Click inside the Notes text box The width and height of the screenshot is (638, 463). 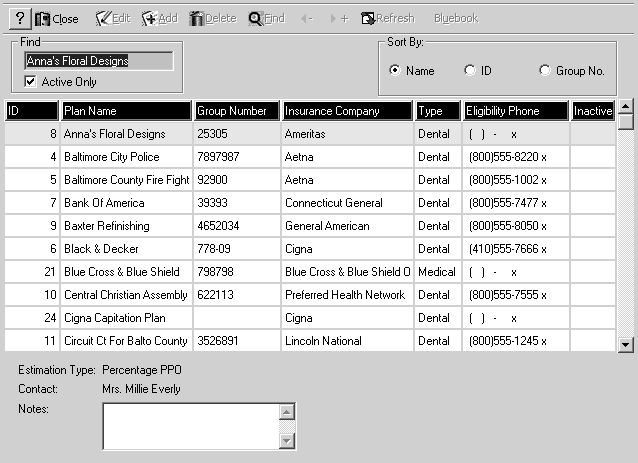191,426
